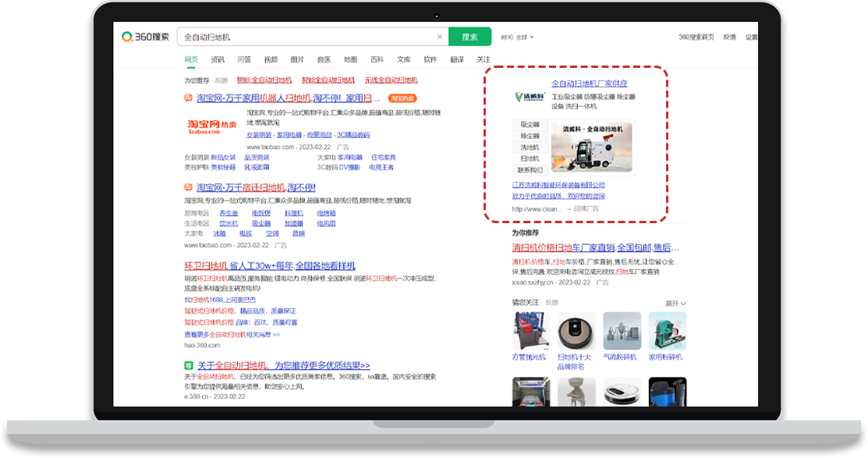Click the round robot vacuum thumbnail above 扫地机十大品牌排名
Screen dimensions: 868x458
pyautogui.click(x=576, y=331)
